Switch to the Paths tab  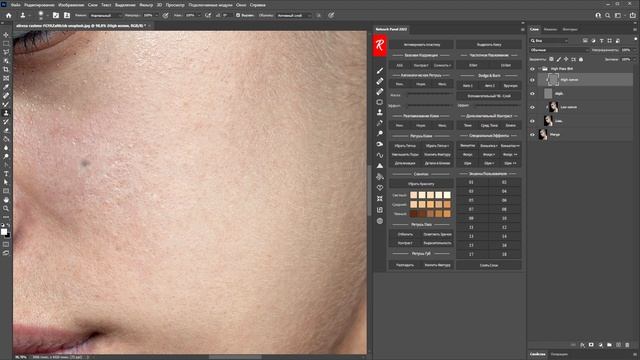(x=570, y=29)
